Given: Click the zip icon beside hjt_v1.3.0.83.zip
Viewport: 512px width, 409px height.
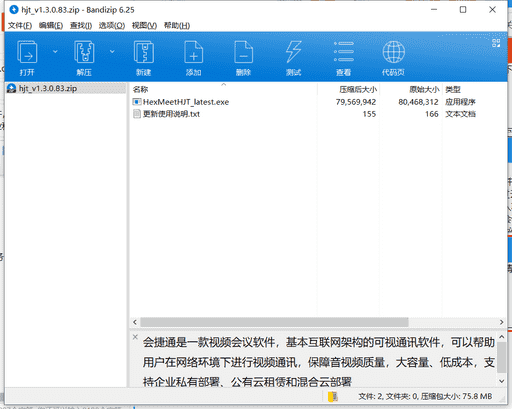Looking at the screenshot, I should click(x=12, y=88).
